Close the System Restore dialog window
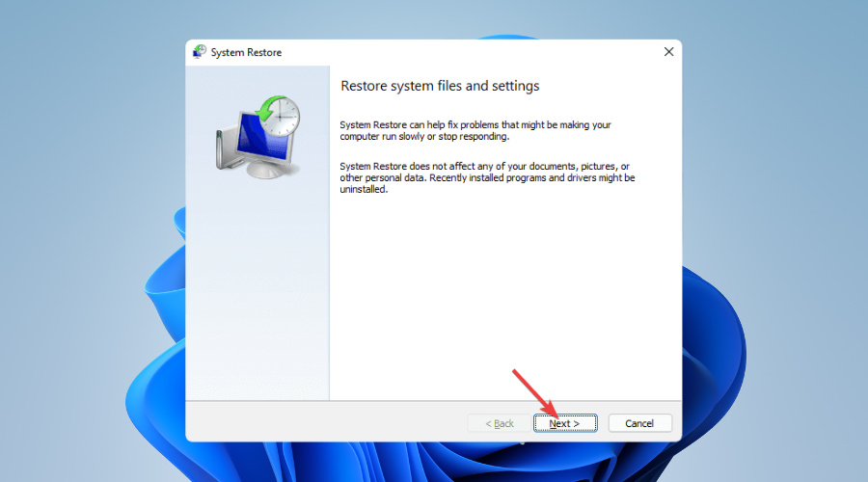The width and height of the screenshot is (868, 482). click(x=668, y=52)
